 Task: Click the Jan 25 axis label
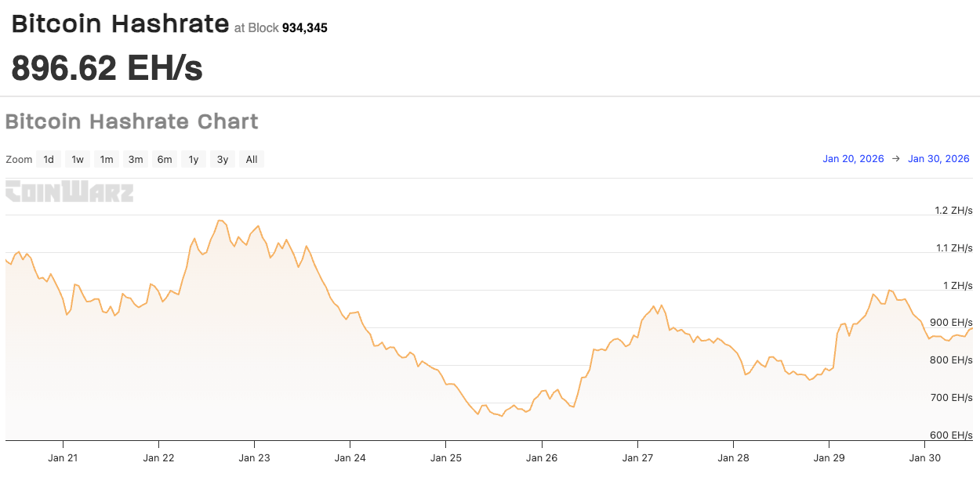click(446, 457)
